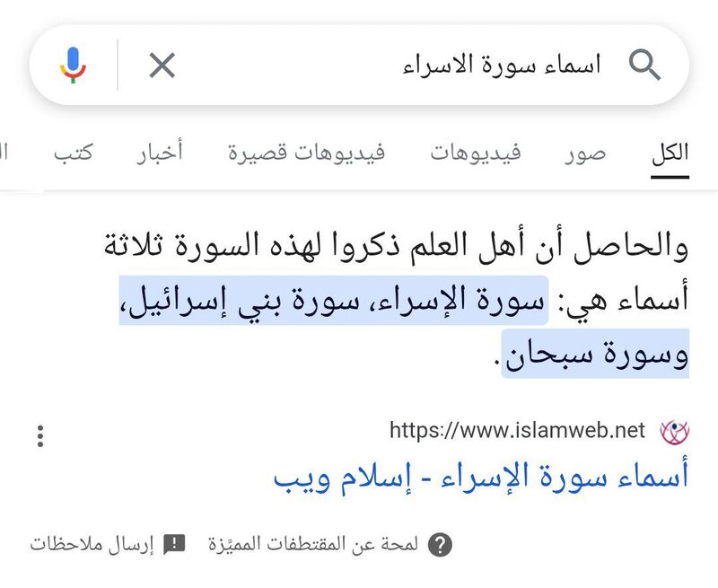Click the partially visible tab at the edge
Screen dimensions: 718x588
(4, 153)
